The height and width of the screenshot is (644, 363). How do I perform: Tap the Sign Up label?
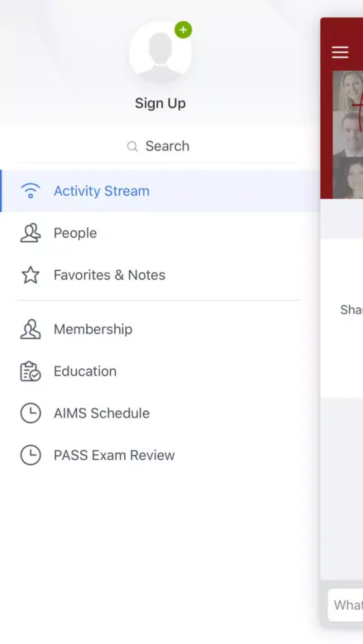161,104
